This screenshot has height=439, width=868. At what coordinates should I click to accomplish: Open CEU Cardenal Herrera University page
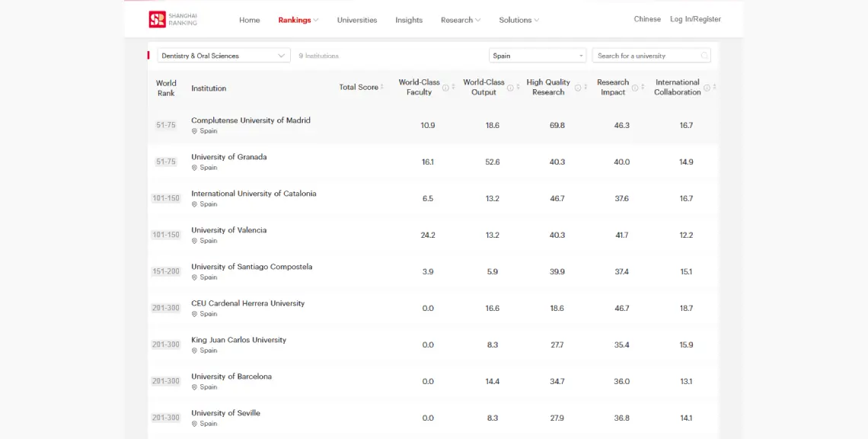point(248,303)
